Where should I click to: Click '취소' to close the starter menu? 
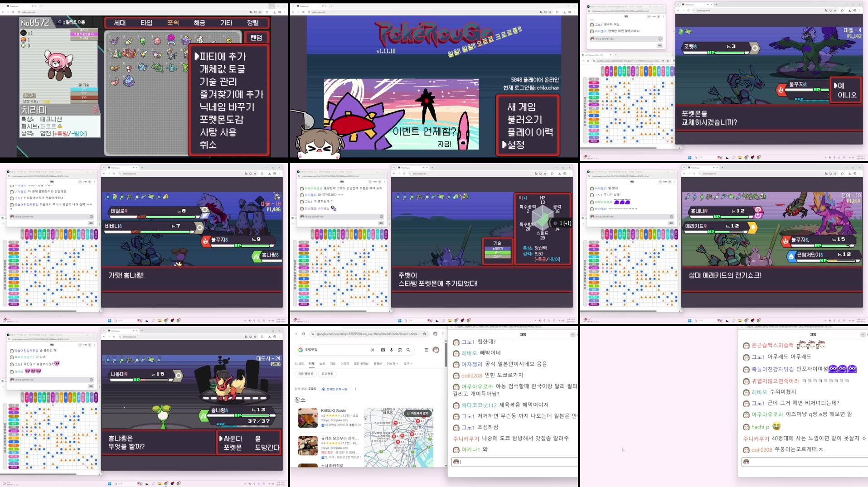coord(208,145)
